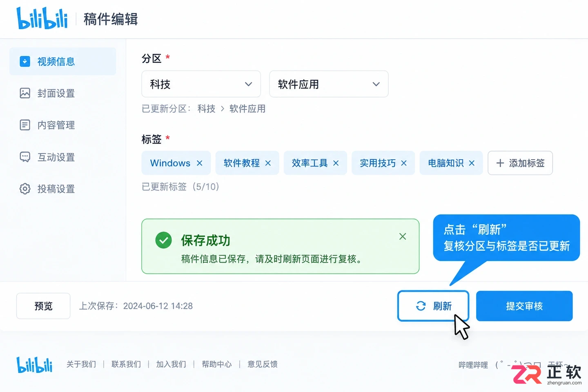Open the 意见反馈 footer link
588x392 pixels.
click(263, 364)
